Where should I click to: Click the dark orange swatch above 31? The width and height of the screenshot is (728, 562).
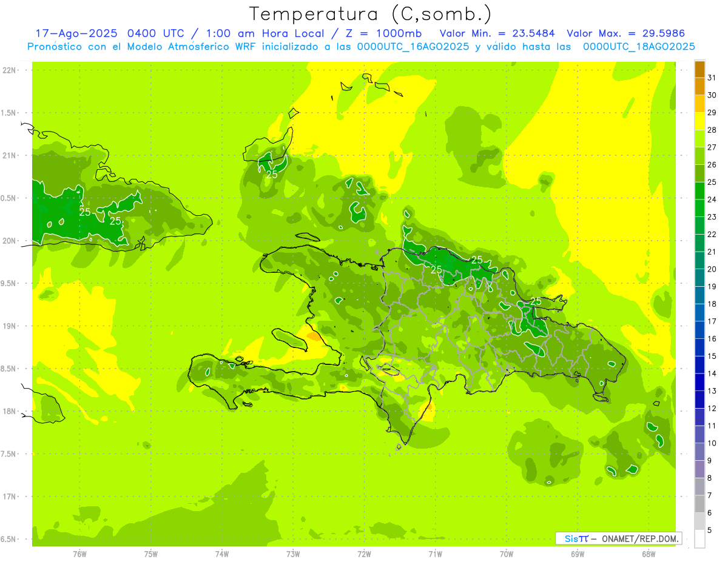tap(699, 69)
